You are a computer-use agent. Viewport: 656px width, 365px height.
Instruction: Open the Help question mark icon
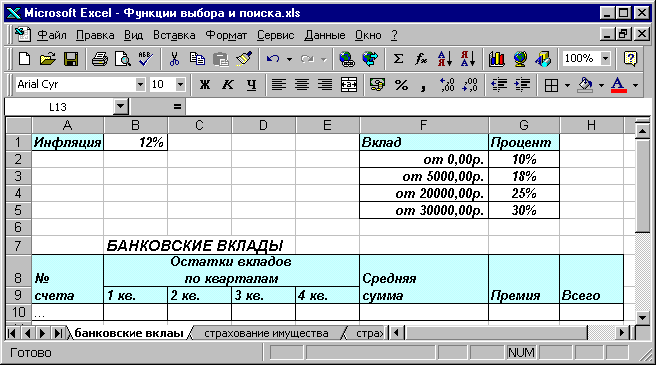tap(630, 59)
